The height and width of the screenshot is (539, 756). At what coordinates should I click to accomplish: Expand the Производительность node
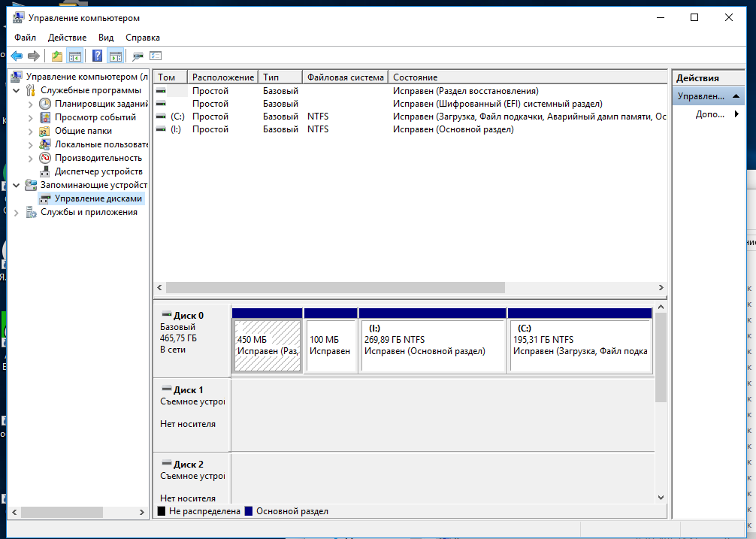[30, 158]
